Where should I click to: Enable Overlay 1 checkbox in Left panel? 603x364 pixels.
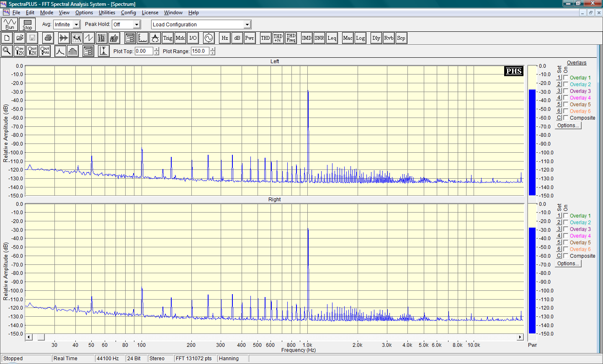tap(566, 78)
